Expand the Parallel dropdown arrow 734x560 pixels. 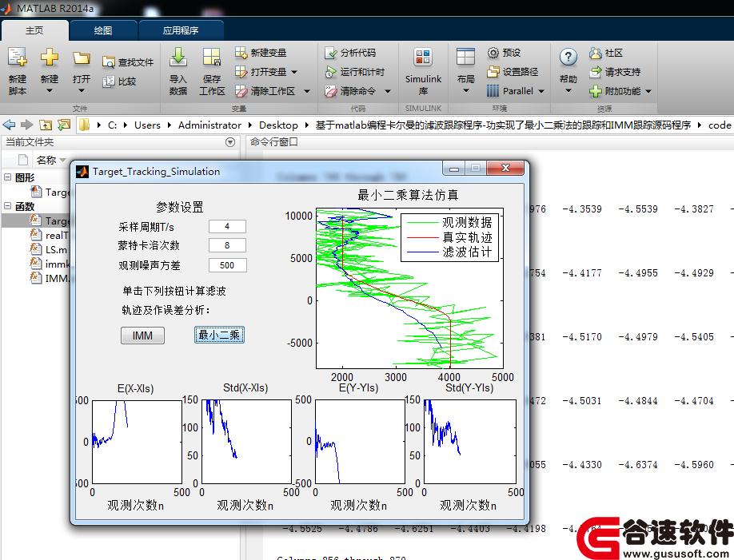541,91
